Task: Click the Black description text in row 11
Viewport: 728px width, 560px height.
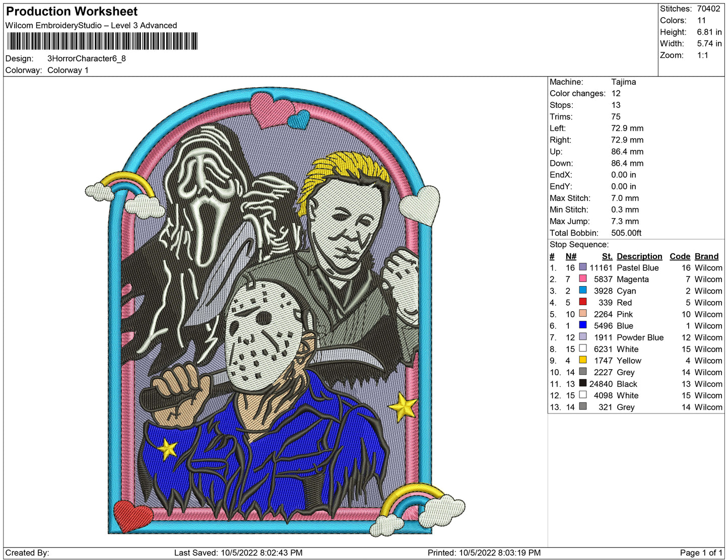Action: (627, 384)
